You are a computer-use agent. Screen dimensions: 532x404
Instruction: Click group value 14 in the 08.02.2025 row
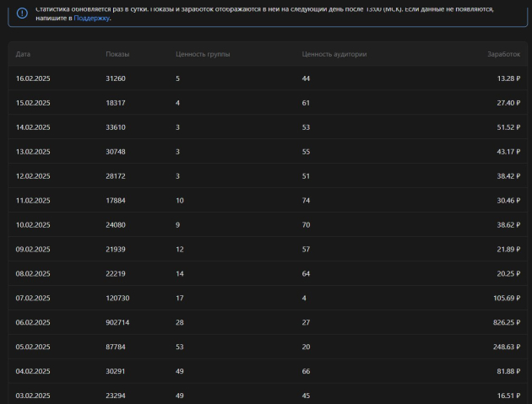point(180,274)
